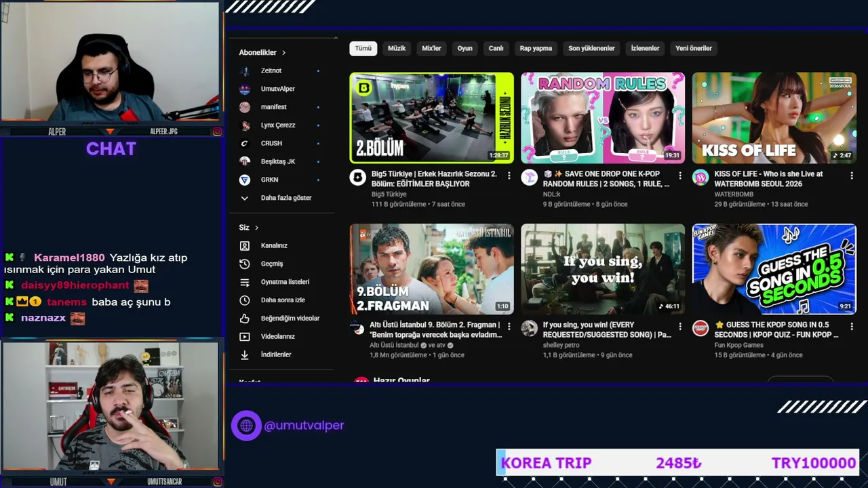Click the Videolarınız play icon

245,336
